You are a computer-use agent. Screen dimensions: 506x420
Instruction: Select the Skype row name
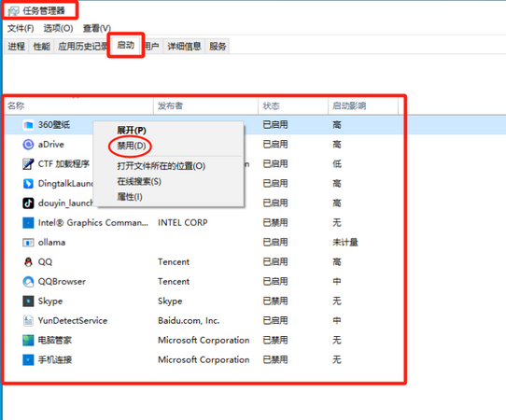(x=50, y=301)
